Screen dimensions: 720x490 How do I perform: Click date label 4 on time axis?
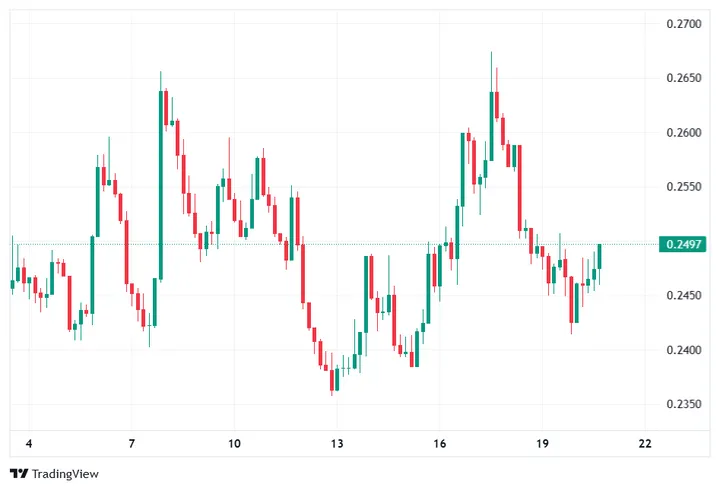click(x=29, y=443)
